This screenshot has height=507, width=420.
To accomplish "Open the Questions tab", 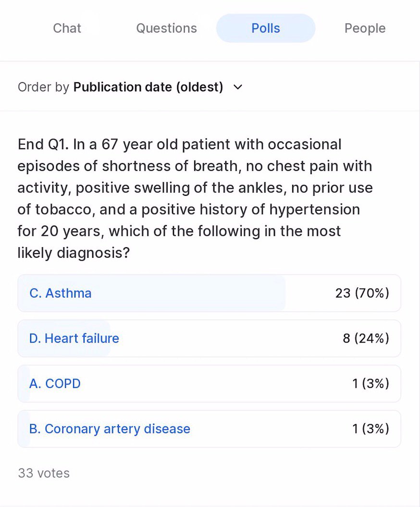I will pyautogui.click(x=166, y=28).
